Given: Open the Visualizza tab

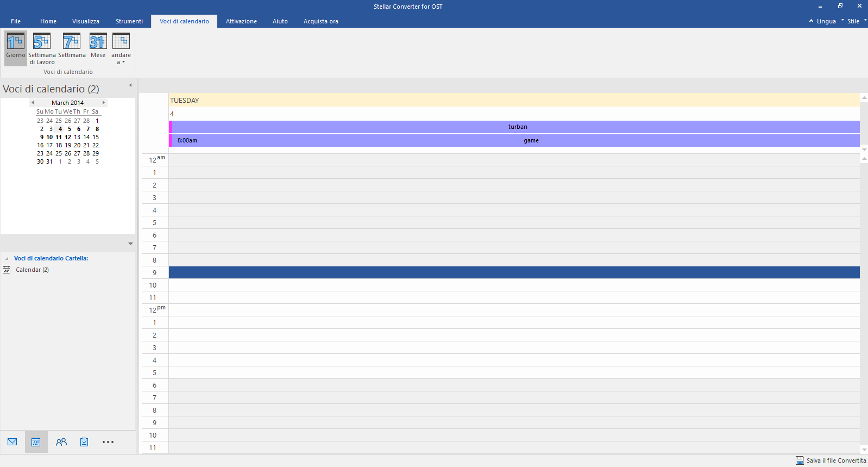Looking at the screenshot, I should pos(86,21).
